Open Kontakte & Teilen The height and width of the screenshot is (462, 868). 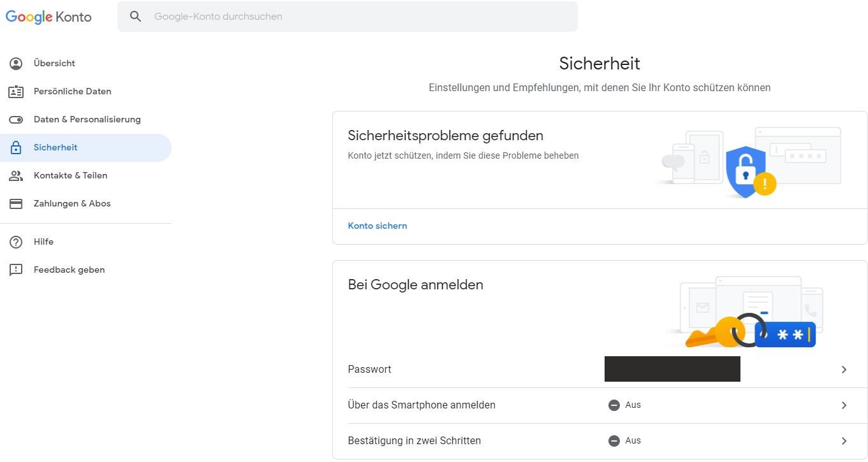click(x=85, y=175)
